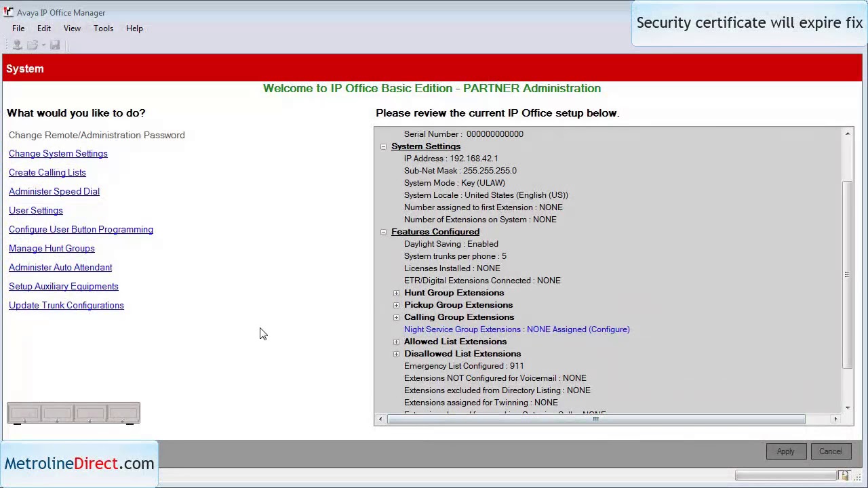Open Administer Speed Dial
This screenshot has height=488, width=868.
point(54,192)
